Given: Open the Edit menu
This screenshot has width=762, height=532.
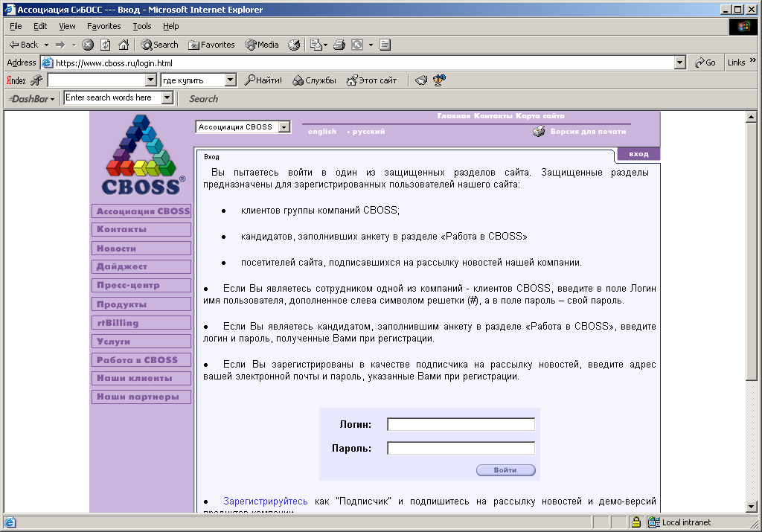Looking at the screenshot, I should [x=40, y=26].
